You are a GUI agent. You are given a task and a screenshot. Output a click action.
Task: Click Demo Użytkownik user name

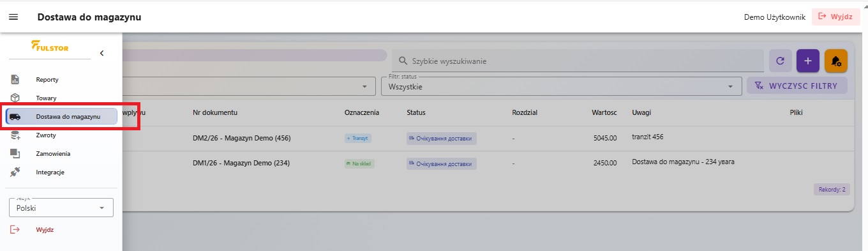(x=774, y=17)
